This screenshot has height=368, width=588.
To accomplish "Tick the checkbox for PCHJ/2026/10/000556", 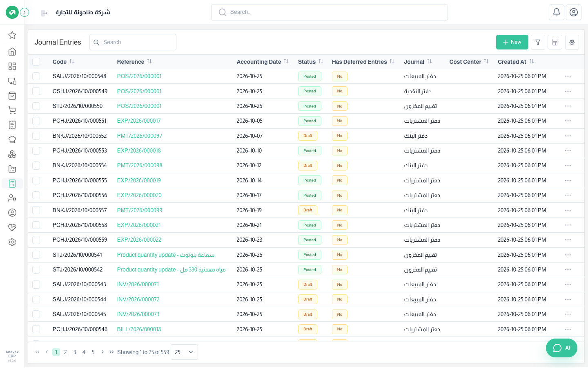I will (36, 195).
